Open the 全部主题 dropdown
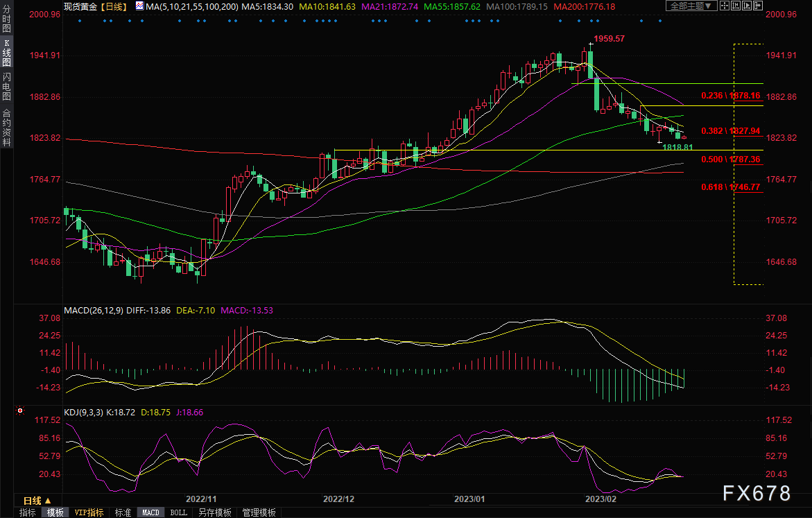This screenshot has width=812, height=518. point(691,6)
